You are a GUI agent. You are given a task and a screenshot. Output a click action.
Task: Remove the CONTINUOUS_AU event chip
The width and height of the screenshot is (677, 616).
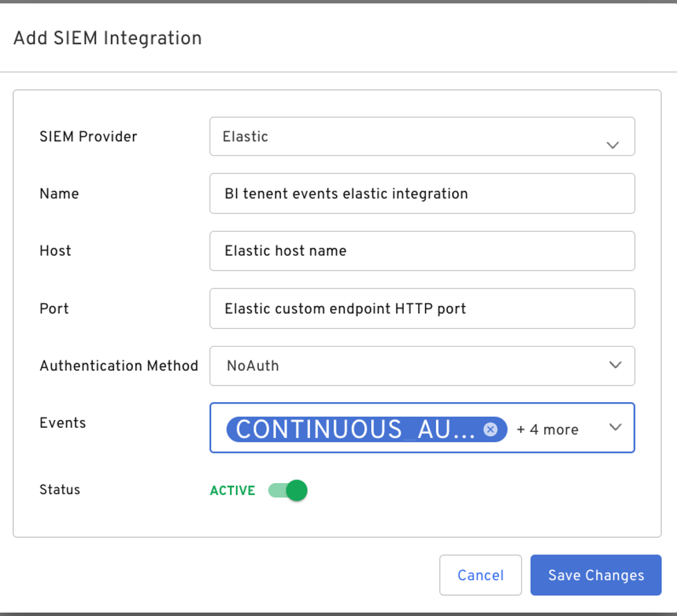click(490, 429)
